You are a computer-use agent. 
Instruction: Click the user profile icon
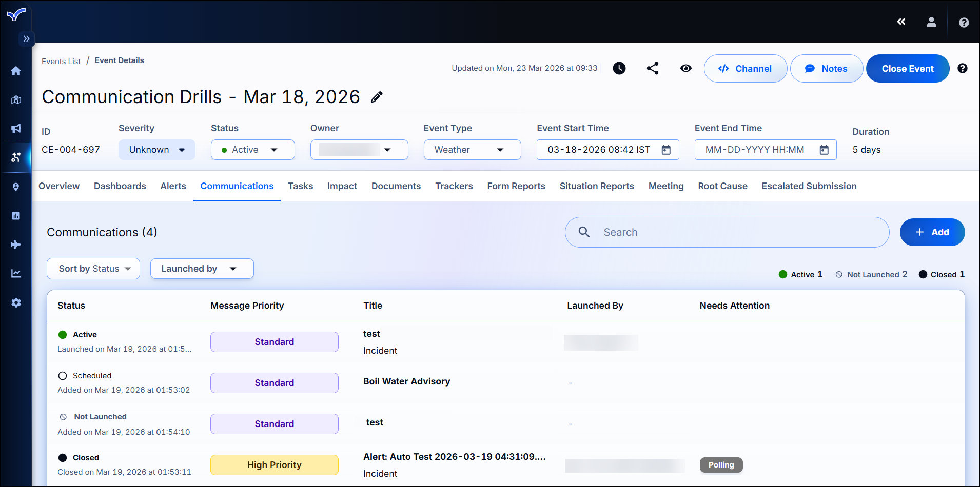point(931,22)
